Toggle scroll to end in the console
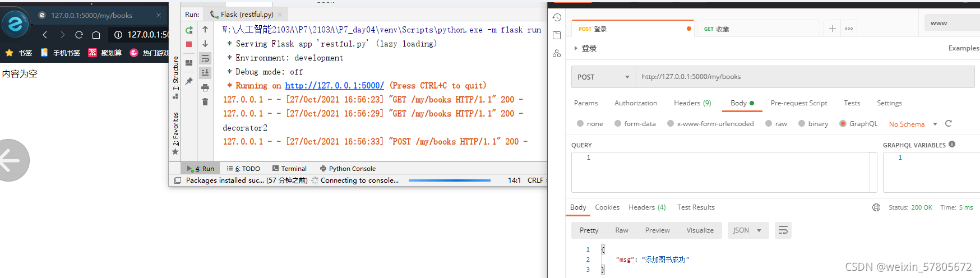980x278 pixels. pyautogui.click(x=205, y=72)
